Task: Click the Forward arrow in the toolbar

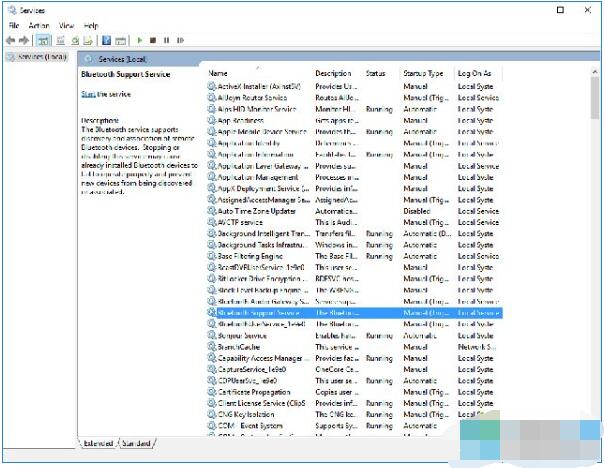Action: (x=24, y=40)
